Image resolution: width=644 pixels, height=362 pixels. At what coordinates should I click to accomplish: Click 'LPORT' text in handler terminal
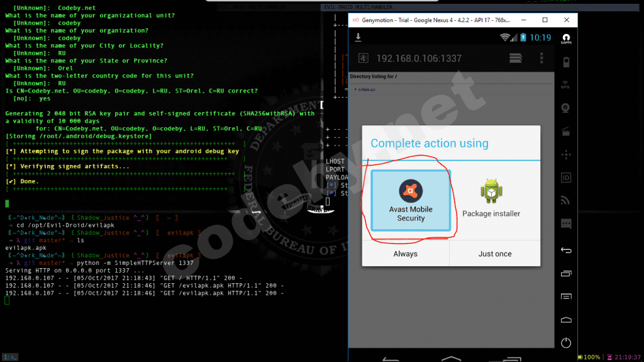335,169
